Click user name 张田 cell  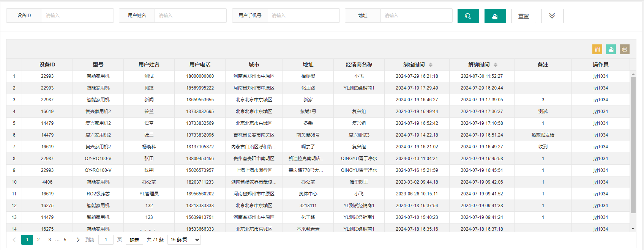point(149,159)
